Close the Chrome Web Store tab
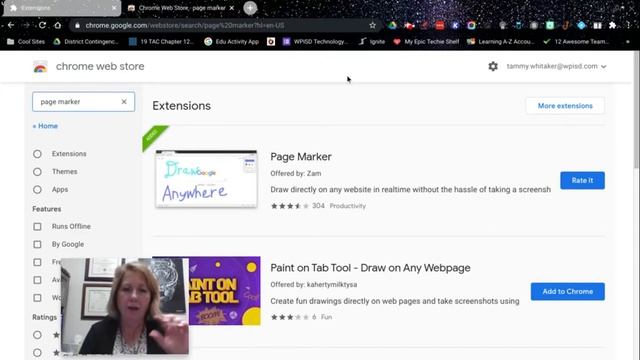The width and height of the screenshot is (640, 360). (232, 8)
